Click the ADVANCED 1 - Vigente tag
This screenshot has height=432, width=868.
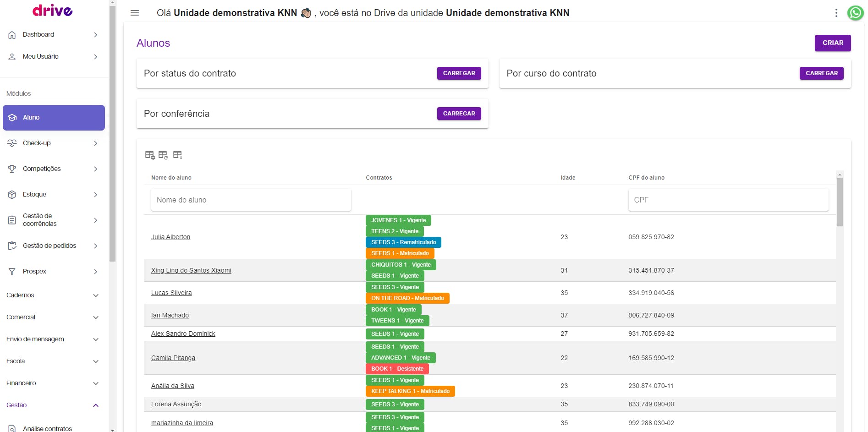point(401,358)
